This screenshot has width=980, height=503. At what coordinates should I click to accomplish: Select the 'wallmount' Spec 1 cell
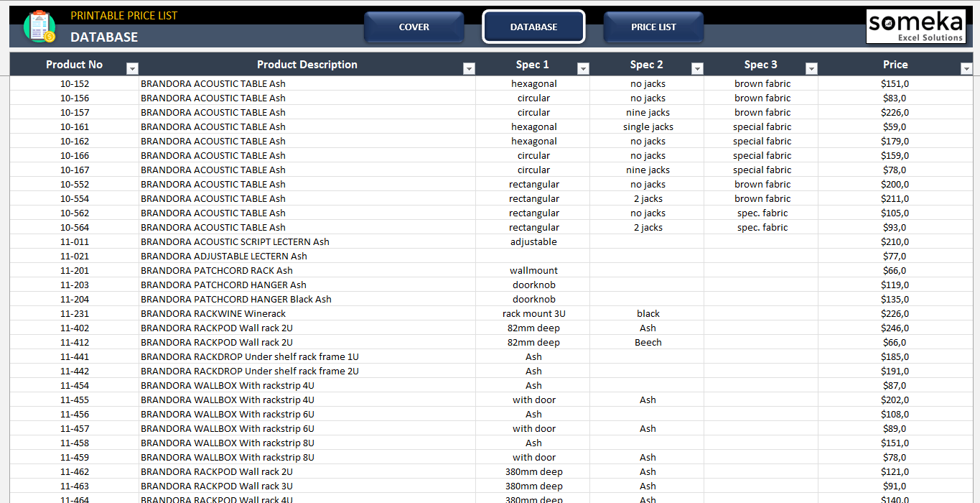tap(533, 271)
